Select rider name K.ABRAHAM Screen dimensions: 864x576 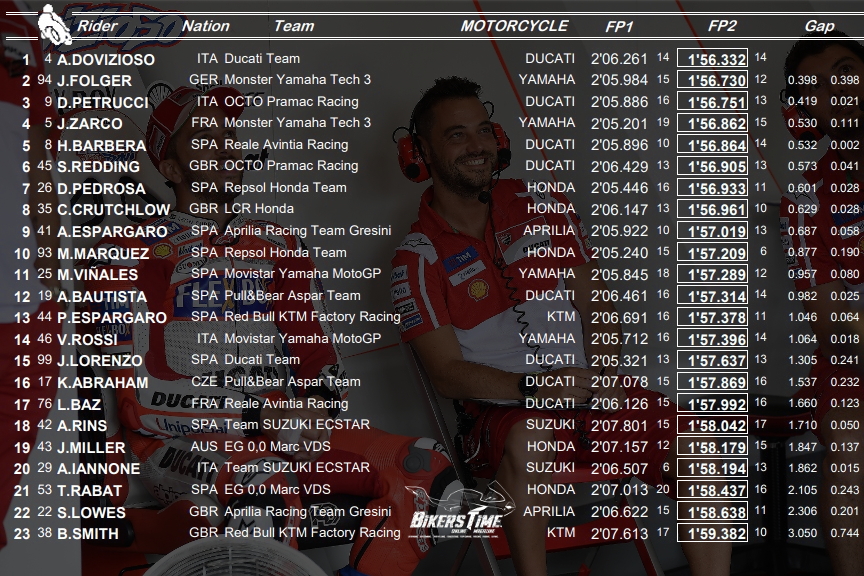click(102, 383)
